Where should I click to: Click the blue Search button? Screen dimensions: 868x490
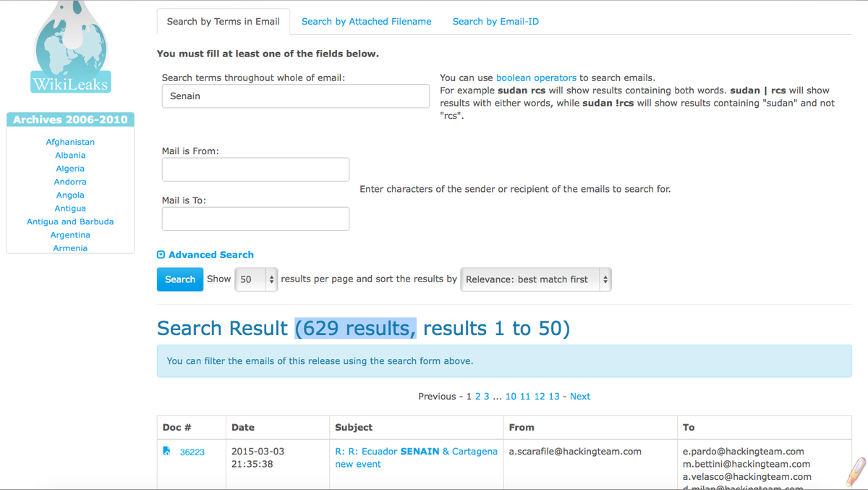click(x=180, y=279)
